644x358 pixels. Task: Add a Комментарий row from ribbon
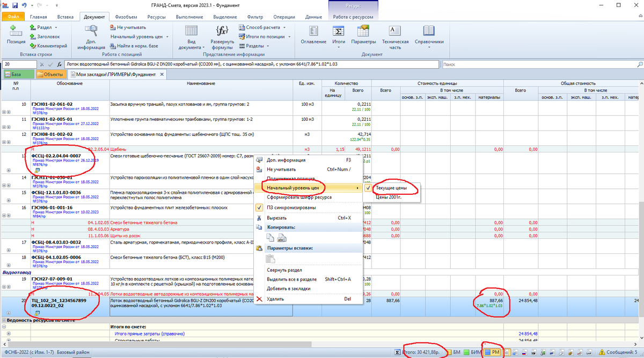[48, 46]
